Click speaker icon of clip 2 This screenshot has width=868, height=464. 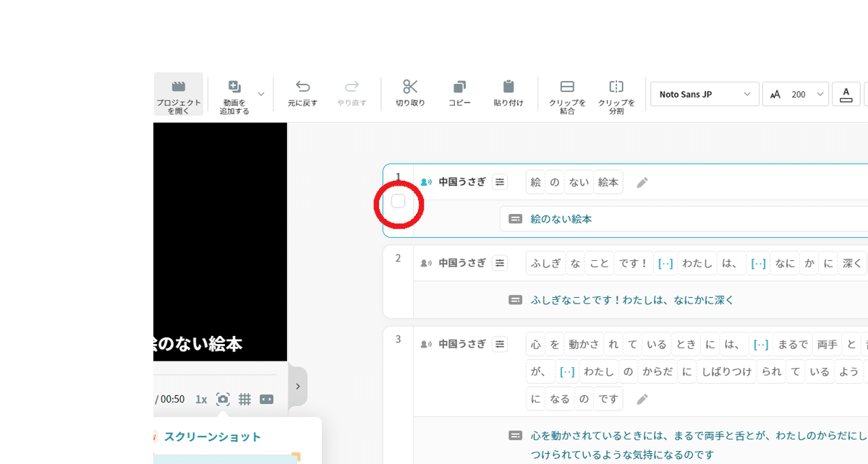(426, 263)
